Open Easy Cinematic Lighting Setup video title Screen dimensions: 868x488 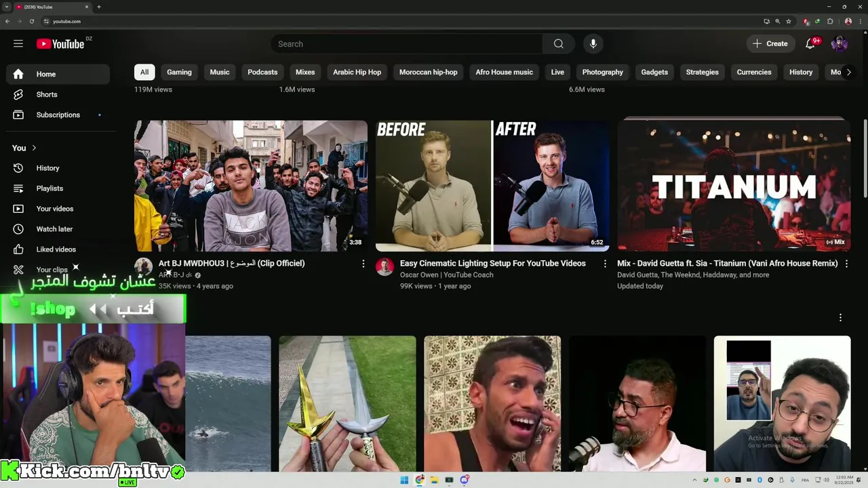click(x=493, y=263)
